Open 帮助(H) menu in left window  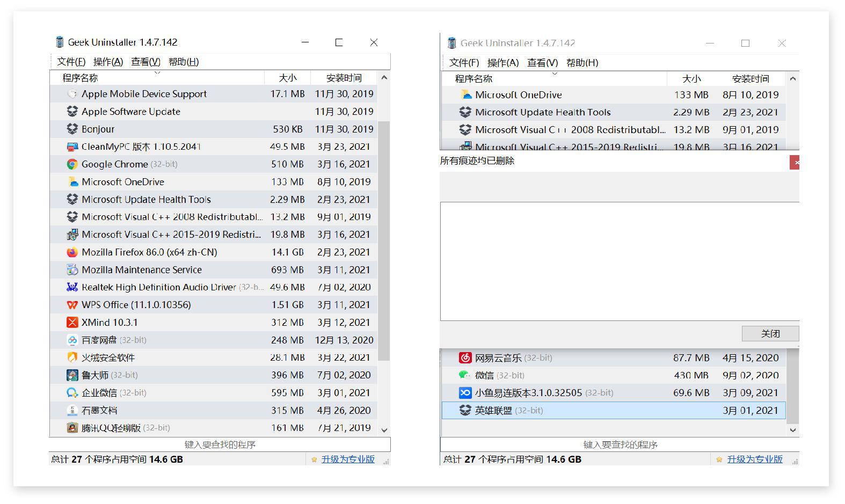184,62
